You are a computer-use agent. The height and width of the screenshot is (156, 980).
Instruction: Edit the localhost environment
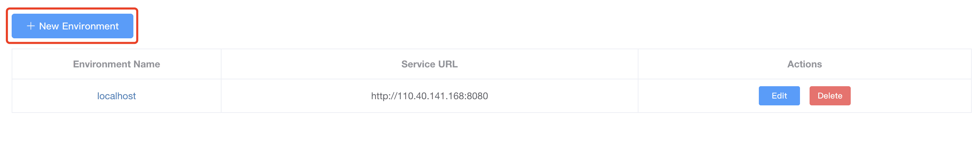779,96
